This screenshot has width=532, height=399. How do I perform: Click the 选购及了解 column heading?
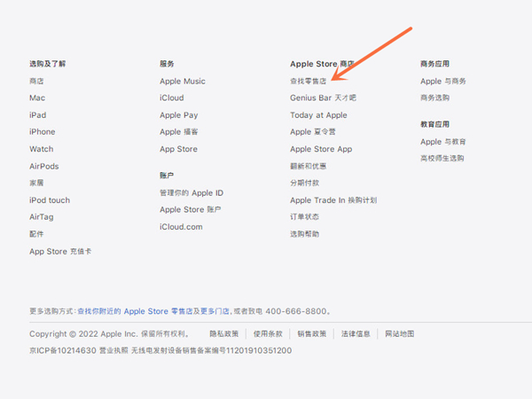(x=48, y=64)
